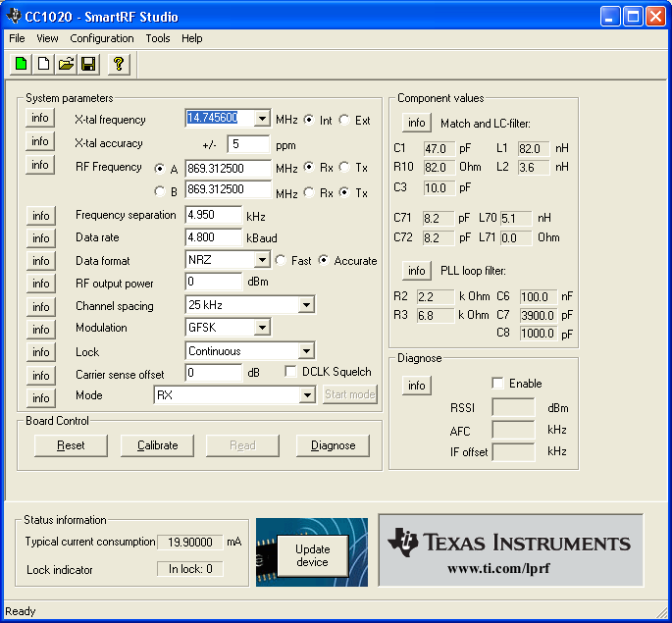Click info button for Channel spacing
The image size is (672, 623).
pos(41,307)
